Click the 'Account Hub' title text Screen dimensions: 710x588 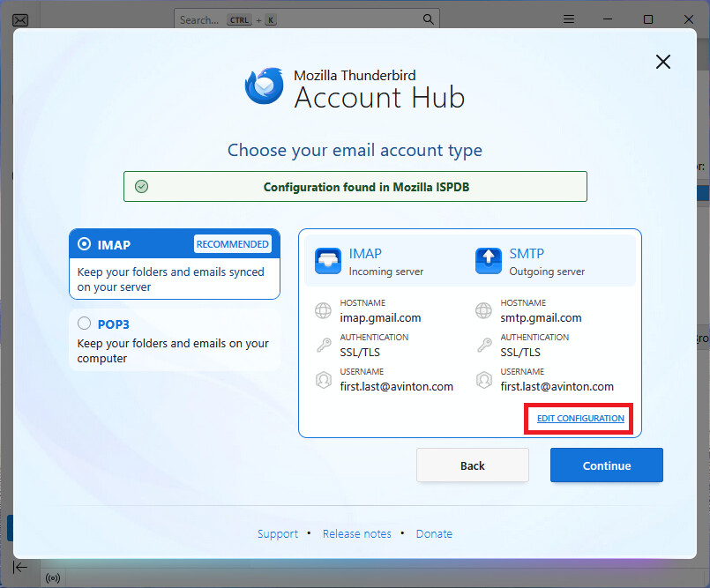coord(379,97)
